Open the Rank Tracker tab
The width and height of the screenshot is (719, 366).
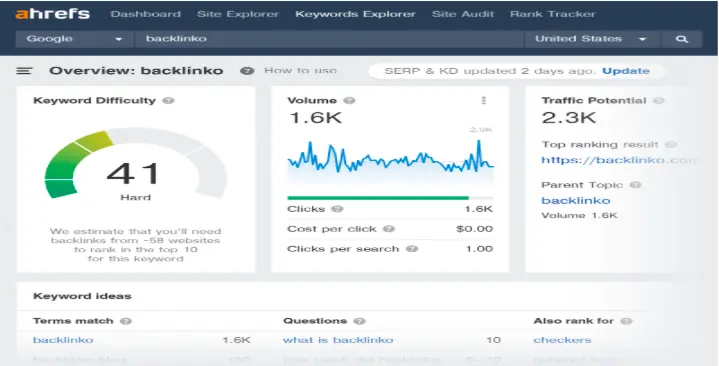point(553,14)
